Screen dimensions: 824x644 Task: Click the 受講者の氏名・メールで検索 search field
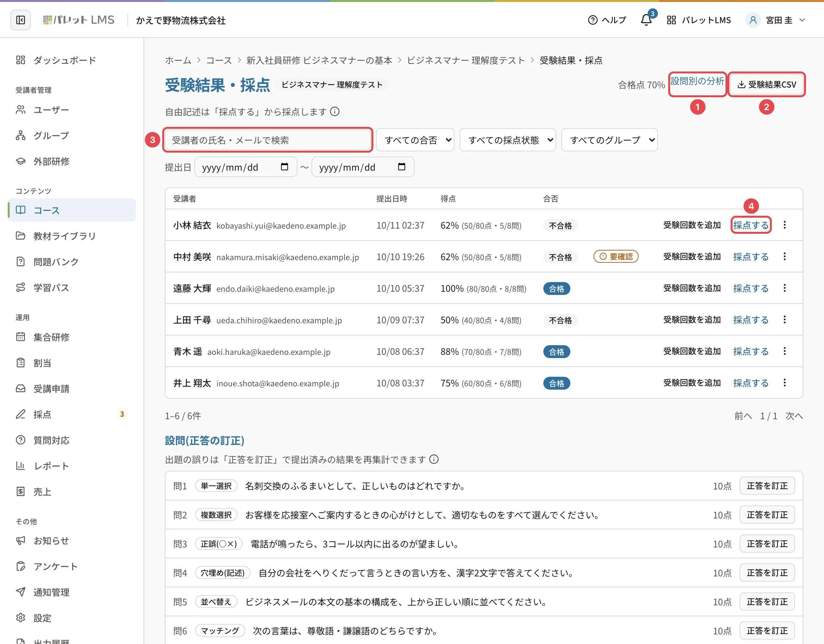pos(267,140)
